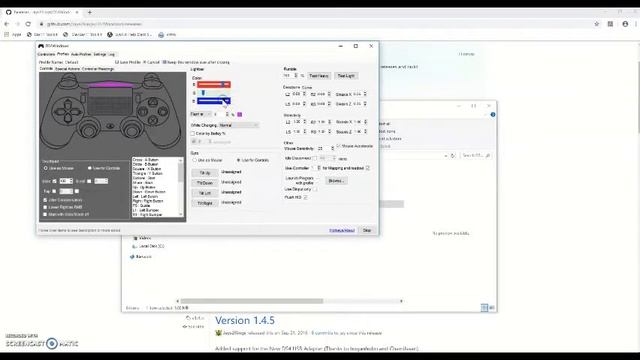
Task: Click Test Light rumble button
Action: coord(346,76)
